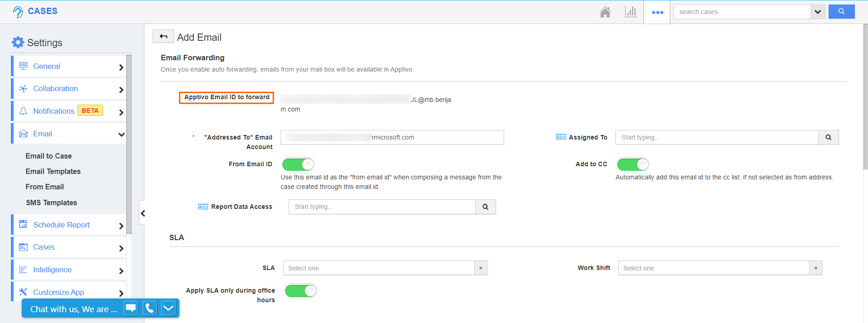
Task: Toggle Apply SLA only during office hours
Action: coord(300,291)
